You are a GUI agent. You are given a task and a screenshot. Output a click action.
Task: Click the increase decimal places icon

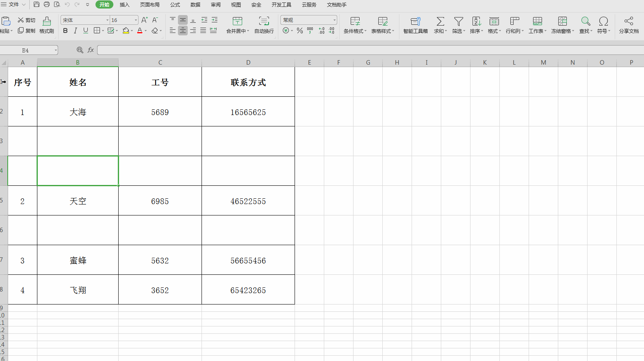point(322,30)
